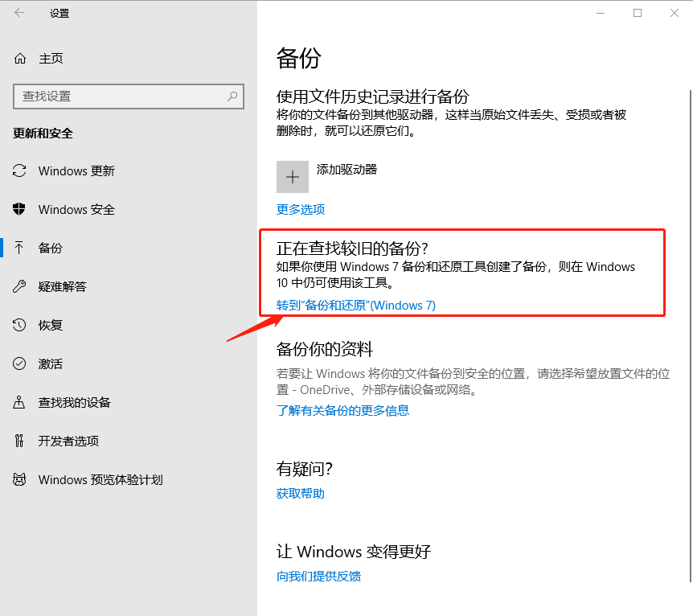693x616 pixels.
Task: Click the 正在查找较旧的备份? heading
Action: pos(352,248)
